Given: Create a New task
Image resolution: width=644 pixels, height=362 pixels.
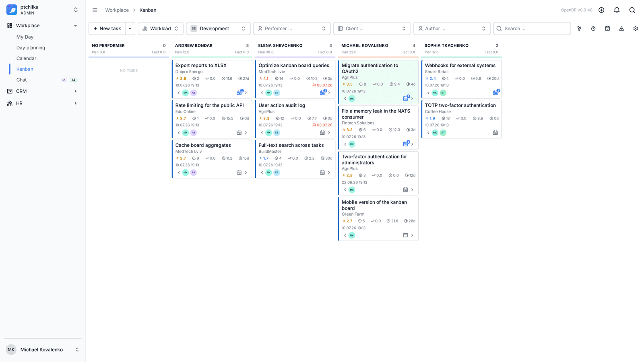Looking at the screenshot, I should 107,29.
